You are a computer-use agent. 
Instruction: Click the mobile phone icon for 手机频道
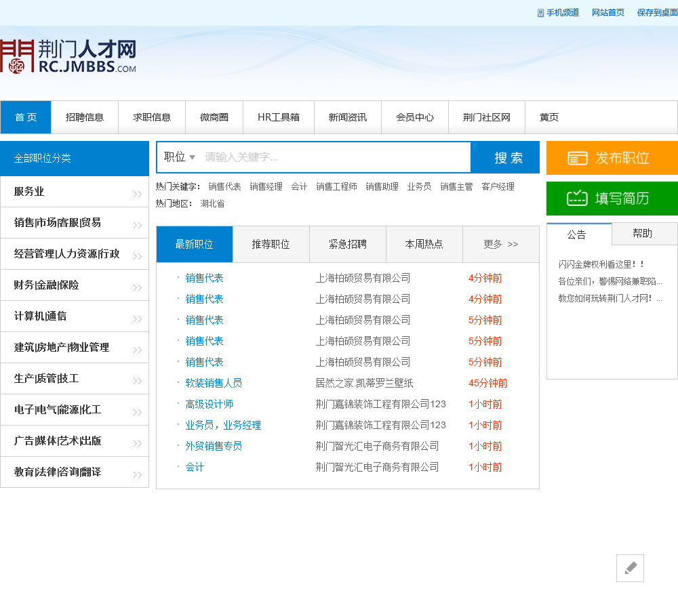coord(540,13)
